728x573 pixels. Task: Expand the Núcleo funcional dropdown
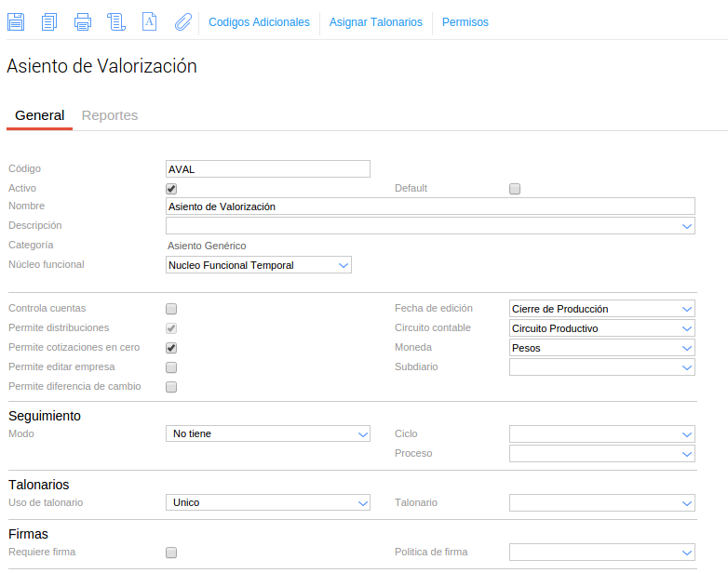tap(258, 265)
